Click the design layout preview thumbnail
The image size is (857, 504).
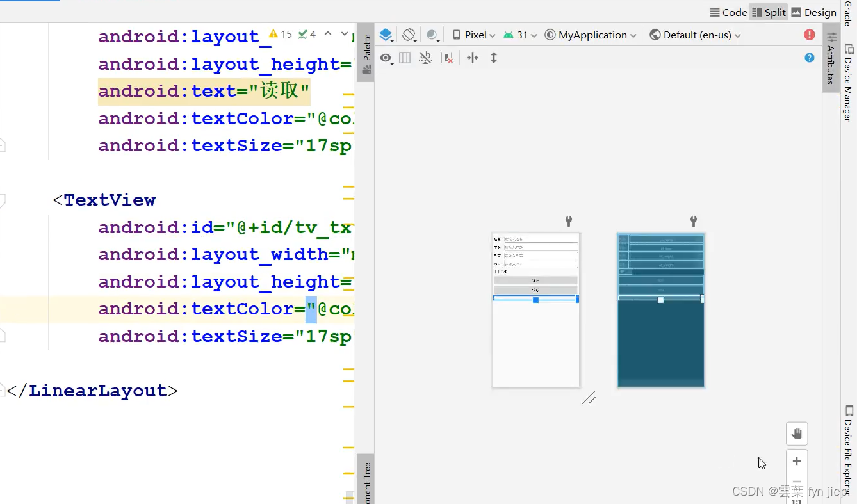click(535, 310)
